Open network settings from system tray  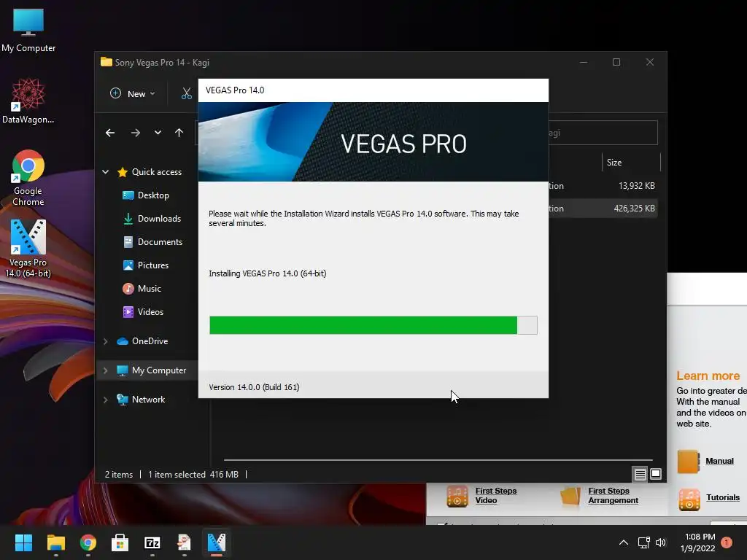pos(643,542)
